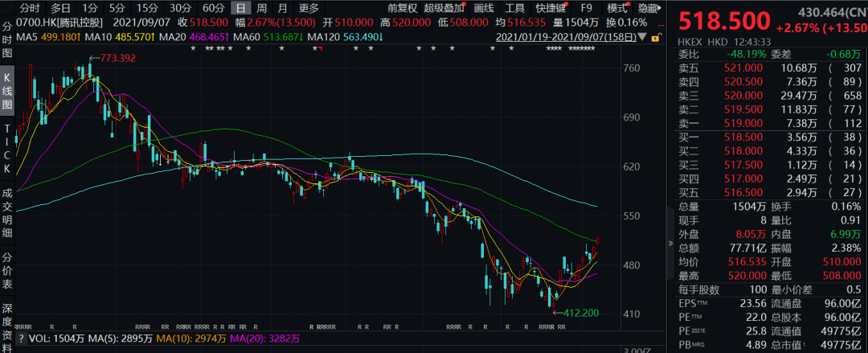Open the 成交明细 trade details sidebar tab

pyautogui.click(x=7, y=213)
